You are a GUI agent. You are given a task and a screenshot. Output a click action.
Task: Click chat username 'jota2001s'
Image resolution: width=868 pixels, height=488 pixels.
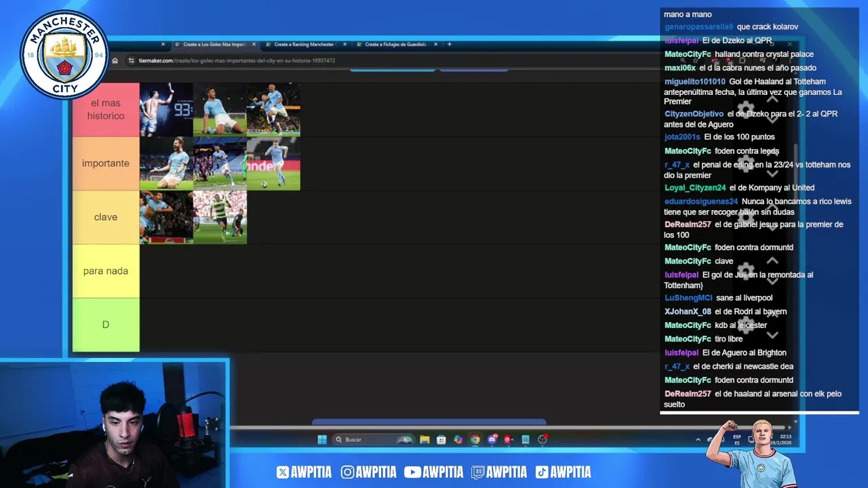click(682, 137)
